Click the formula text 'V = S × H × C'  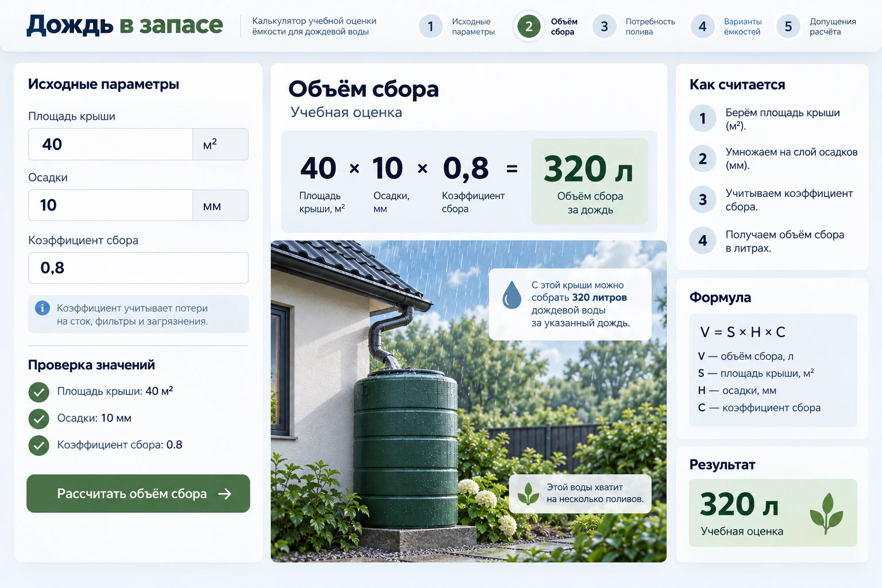pyautogui.click(x=742, y=332)
